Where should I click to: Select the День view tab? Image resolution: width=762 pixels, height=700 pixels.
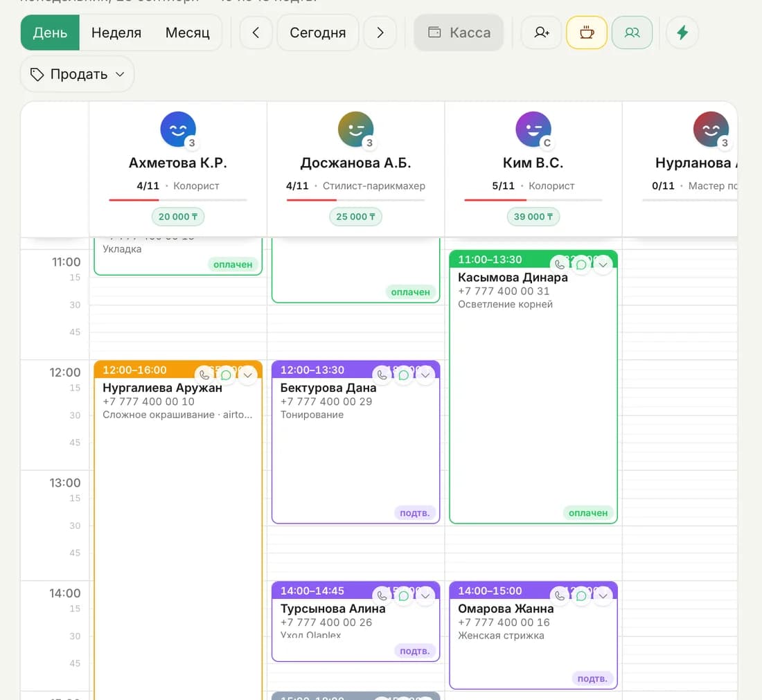tap(50, 33)
